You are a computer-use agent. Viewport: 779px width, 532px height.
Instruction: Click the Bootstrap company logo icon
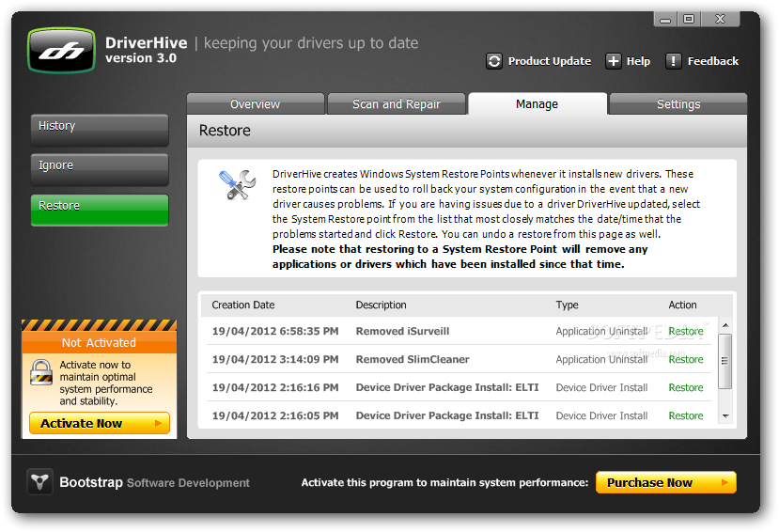39,482
